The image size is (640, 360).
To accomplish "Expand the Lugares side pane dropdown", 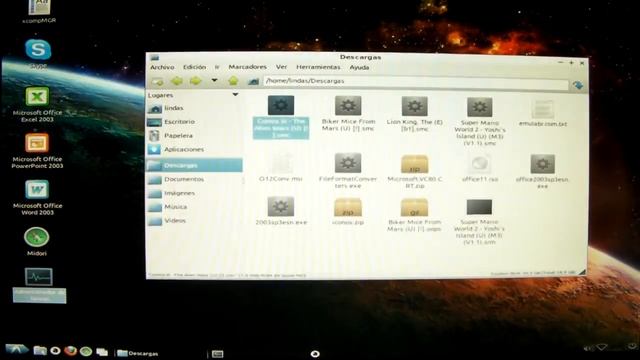I will point(235,95).
